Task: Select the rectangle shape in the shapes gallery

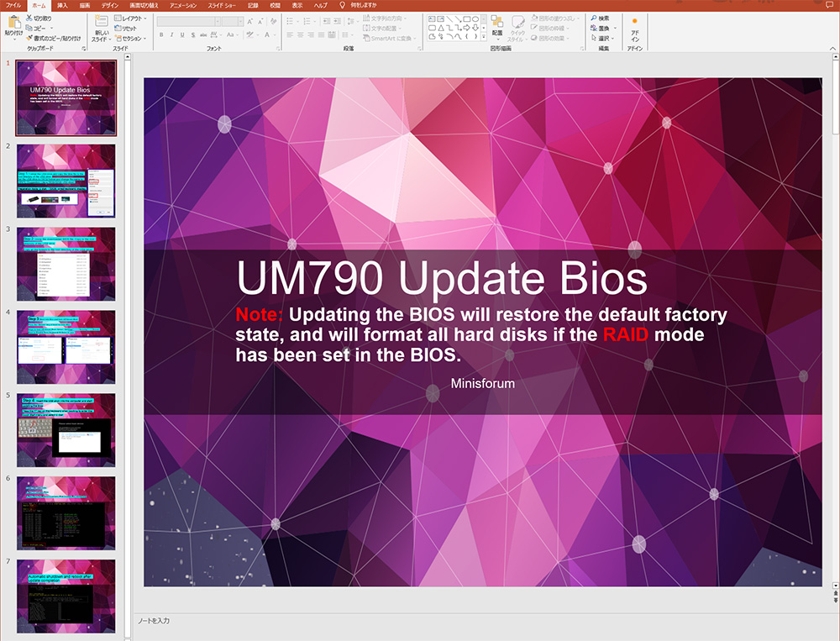Action: pyautogui.click(x=466, y=19)
